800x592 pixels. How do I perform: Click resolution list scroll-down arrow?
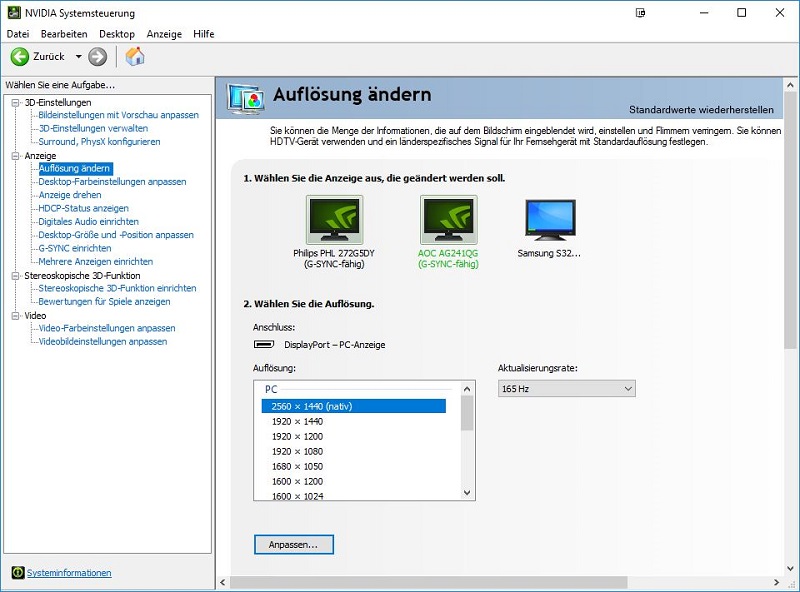point(467,492)
